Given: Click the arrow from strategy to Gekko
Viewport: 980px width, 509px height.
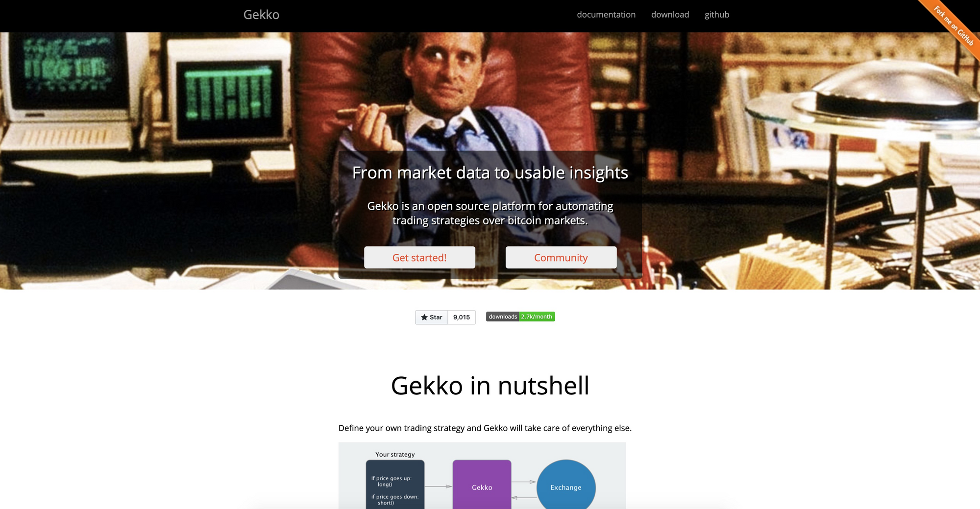Looking at the screenshot, I should 438,486.
